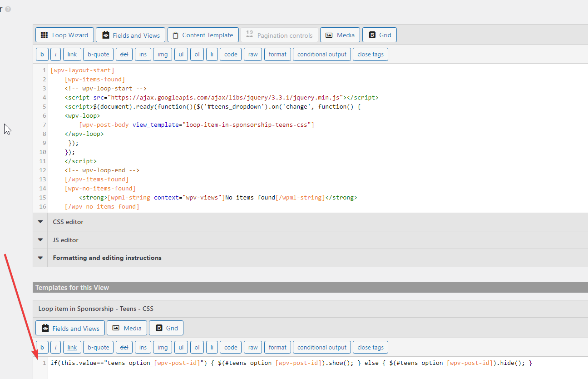The image size is (588, 379).
Task: Open the Loop Wizard
Action: (64, 35)
